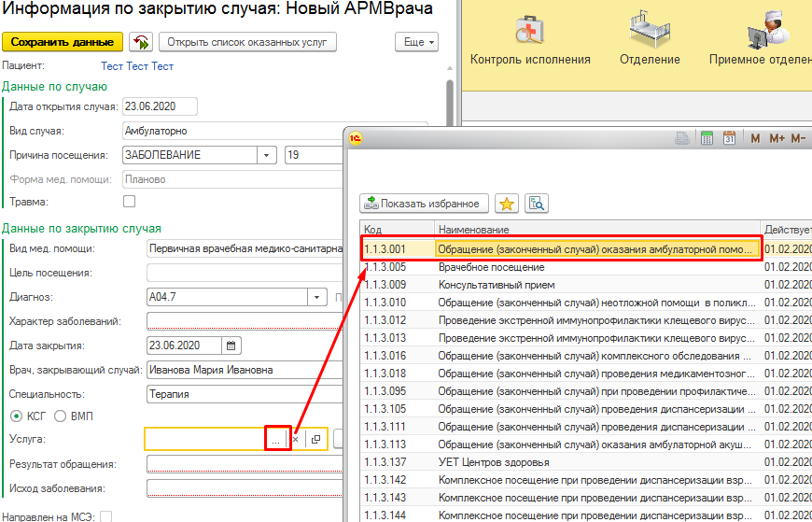Open the Отделение section
This screenshot has height=522, width=812.
pos(650,42)
